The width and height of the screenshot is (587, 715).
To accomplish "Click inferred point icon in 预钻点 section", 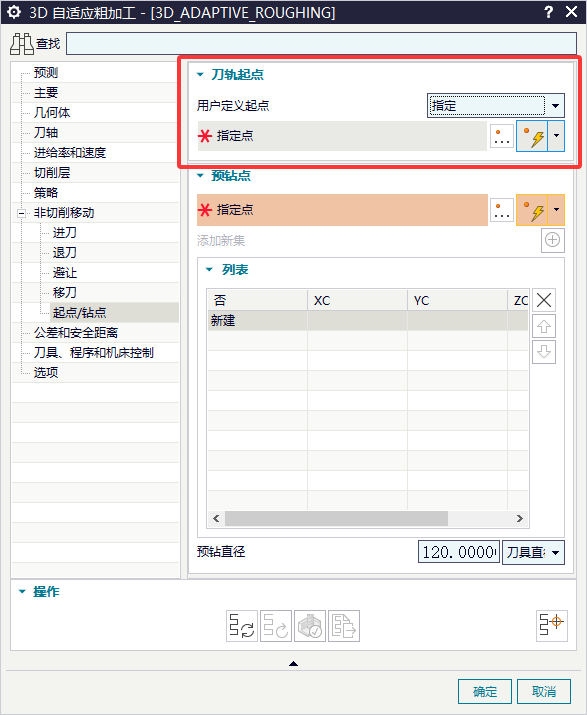I will pos(532,210).
